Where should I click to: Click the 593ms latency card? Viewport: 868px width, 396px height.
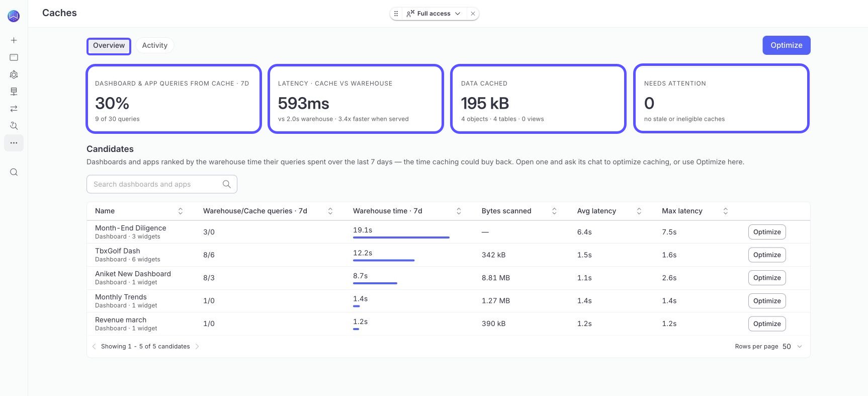point(356,99)
